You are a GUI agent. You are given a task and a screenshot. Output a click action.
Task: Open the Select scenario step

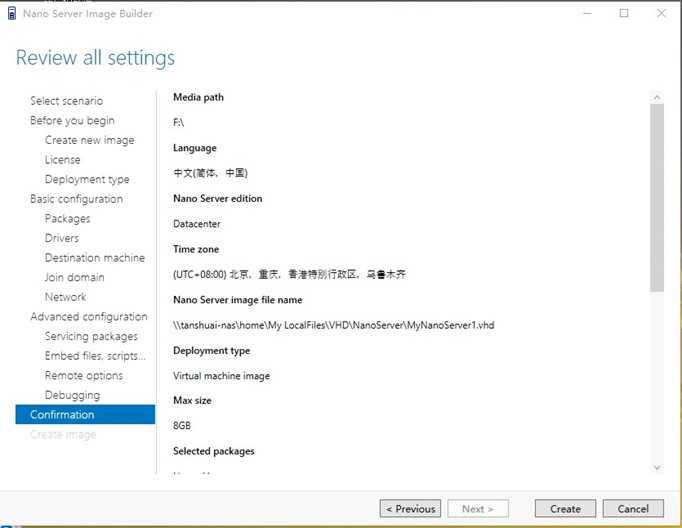point(67,101)
